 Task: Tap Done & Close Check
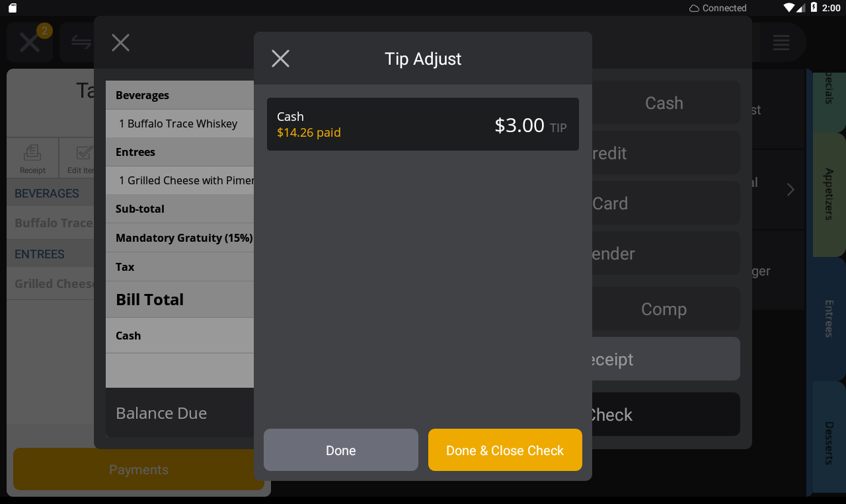(x=505, y=450)
